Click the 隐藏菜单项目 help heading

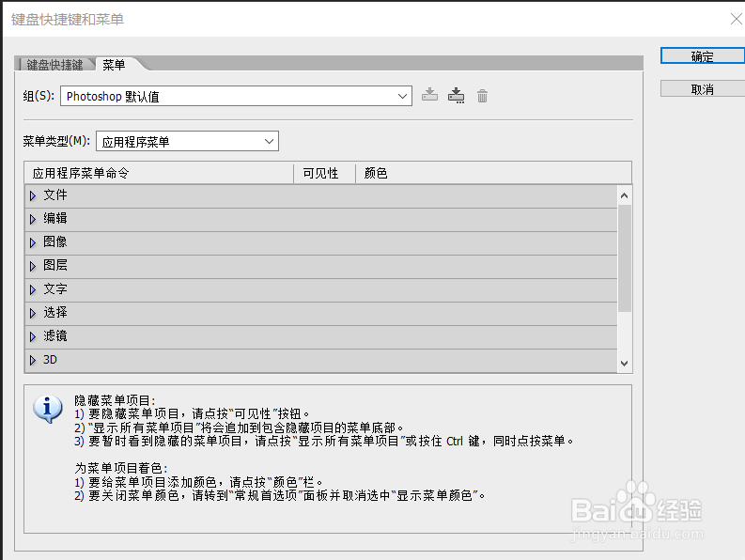[x=115, y=400]
